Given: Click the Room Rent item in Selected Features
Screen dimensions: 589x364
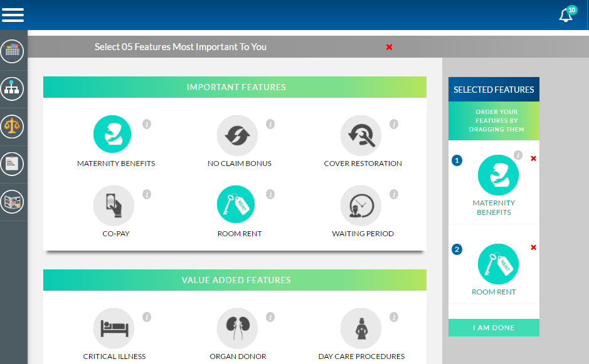Looking at the screenshot, I should pyautogui.click(x=498, y=264).
